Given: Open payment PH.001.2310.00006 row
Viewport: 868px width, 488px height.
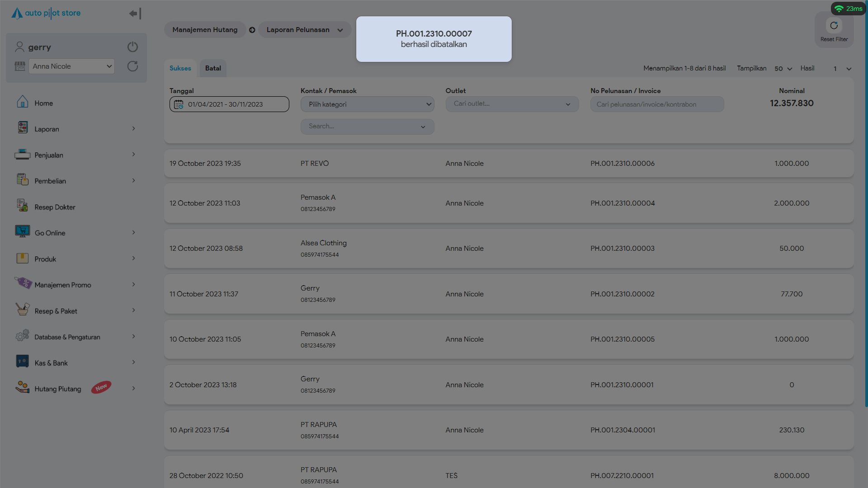Looking at the screenshot, I should (x=622, y=164).
